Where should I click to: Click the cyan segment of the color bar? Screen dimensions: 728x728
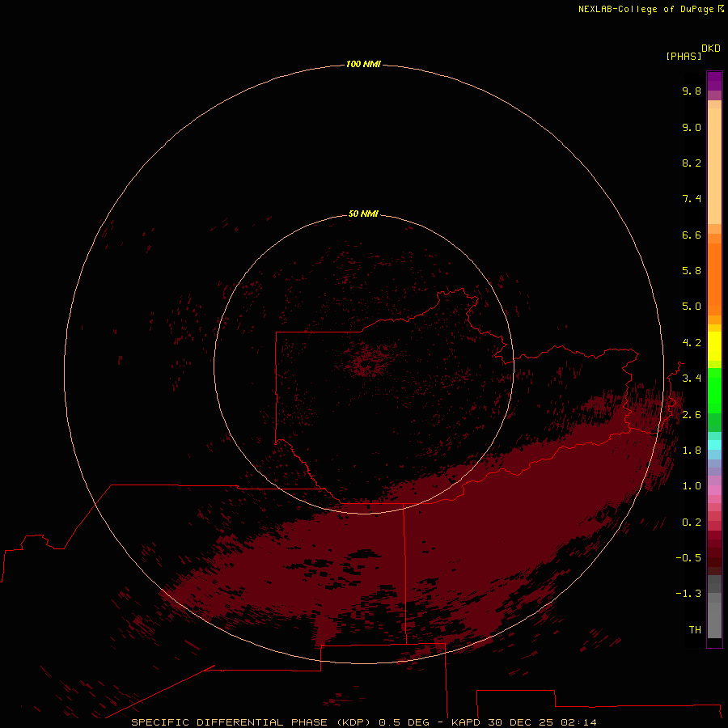click(x=714, y=445)
